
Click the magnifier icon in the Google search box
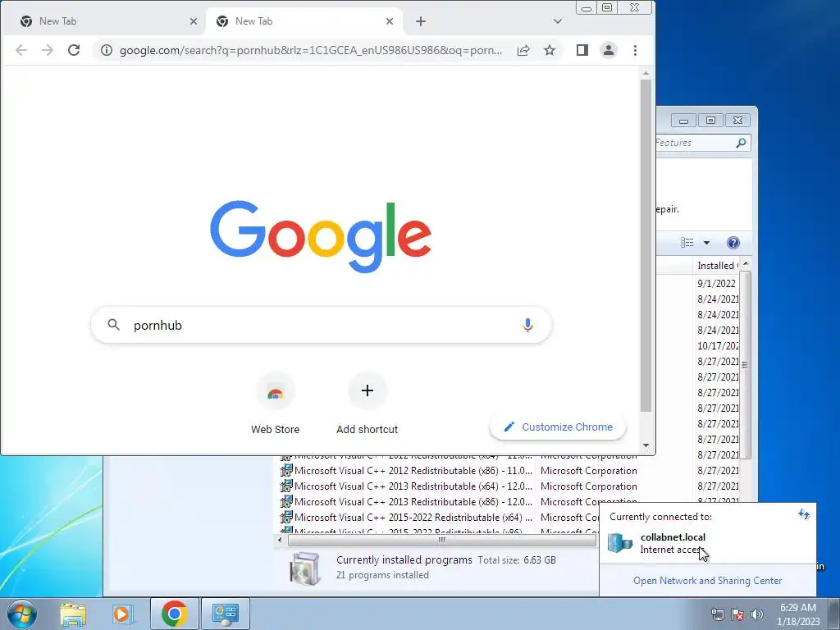[x=113, y=325]
